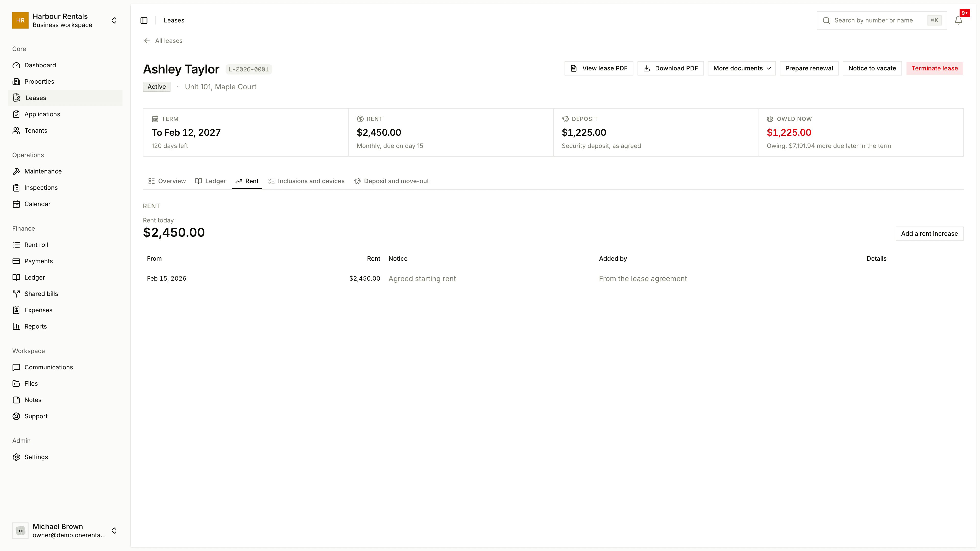Viewport: 980px width, 551px height.
Task: Click Unit 101, Maple Court
Action: 220,87
